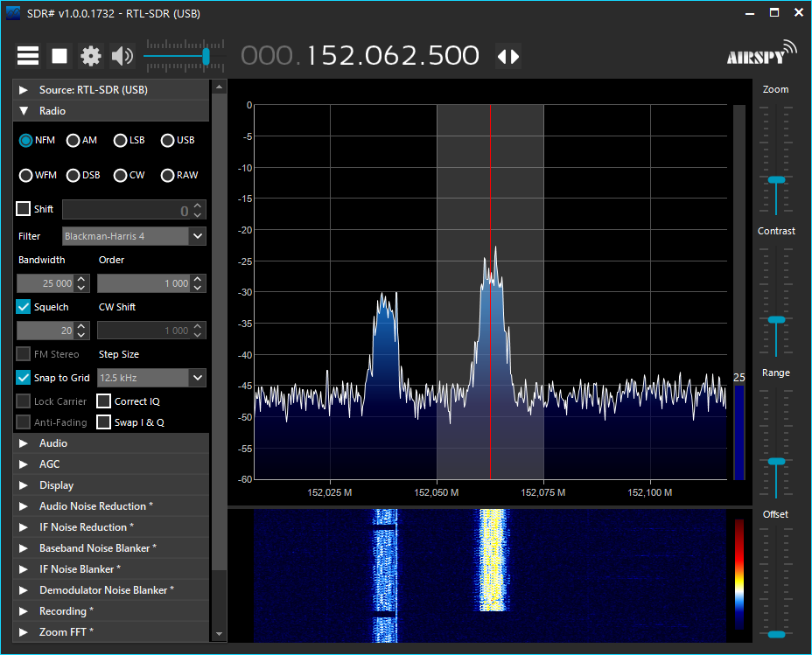Increase the filter Order with up arrow
Screen dimensions: 812x655
pos(198,279)
